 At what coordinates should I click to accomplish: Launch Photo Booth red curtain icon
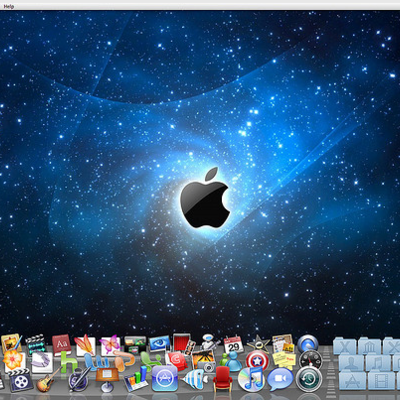coord(182,343)
